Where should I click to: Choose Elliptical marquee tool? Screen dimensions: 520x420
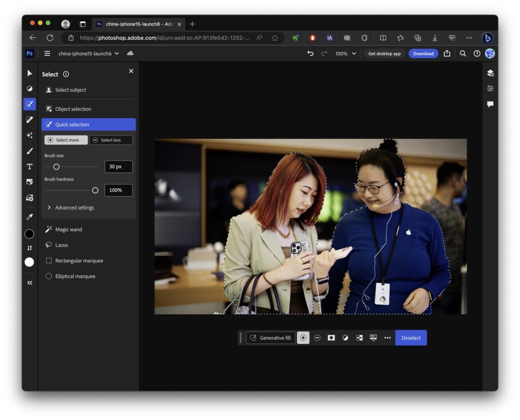click(x=88, y=276)
